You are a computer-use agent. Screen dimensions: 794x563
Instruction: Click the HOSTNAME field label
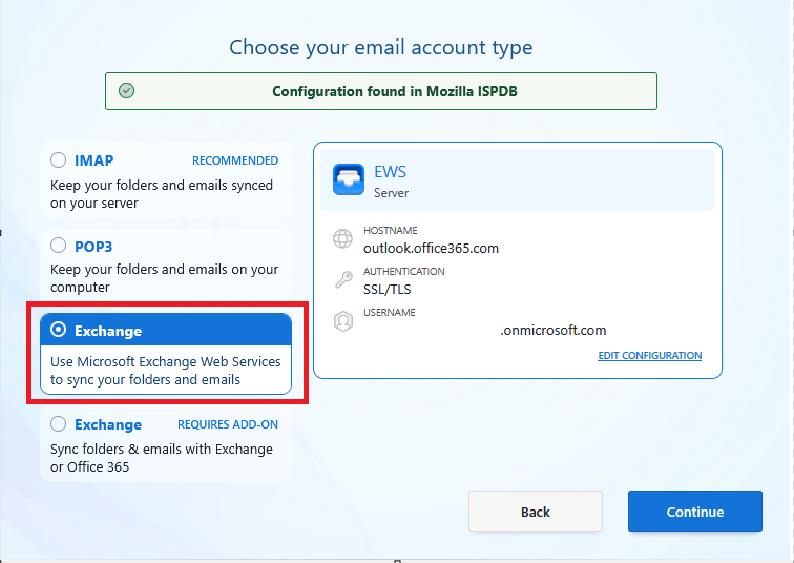390,230
